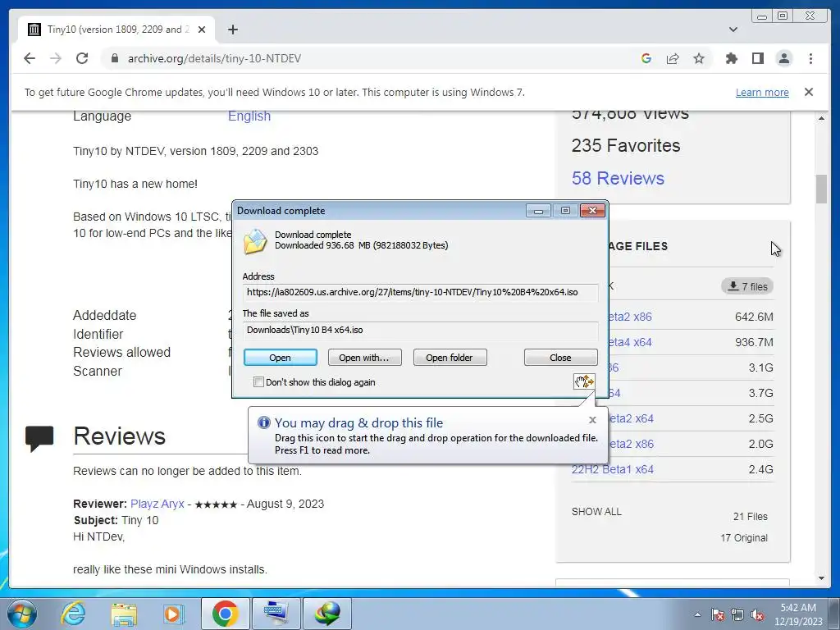Screen dimensions: 840x630
Task: Open Internet Download Manager in taskbar
Action: pos(327,614)
